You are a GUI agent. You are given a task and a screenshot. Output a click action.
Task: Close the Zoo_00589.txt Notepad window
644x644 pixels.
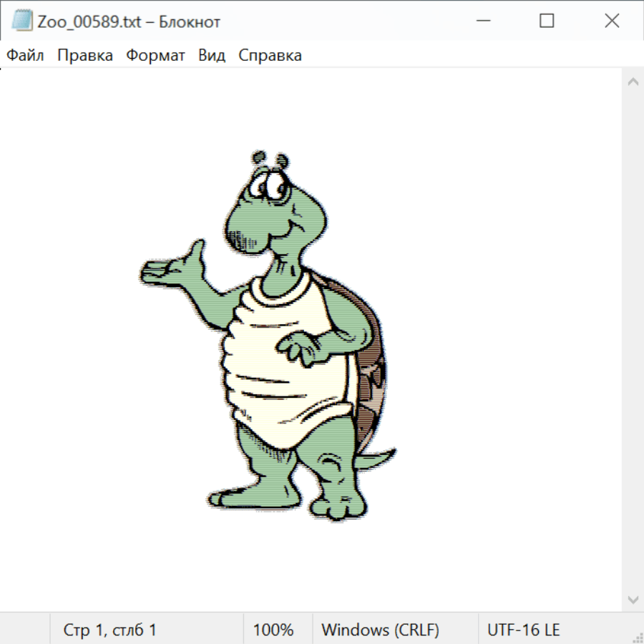612,21
